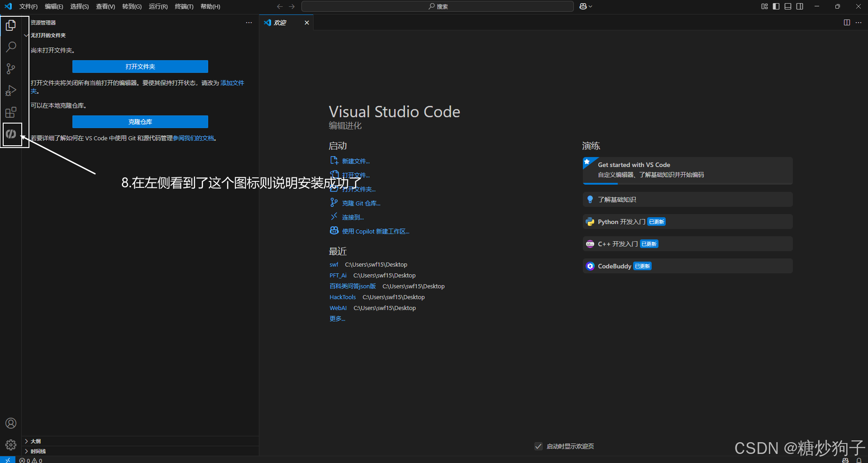Screen dimensions: 868x463
Task: Open the View menu
Action: point(105,6)
